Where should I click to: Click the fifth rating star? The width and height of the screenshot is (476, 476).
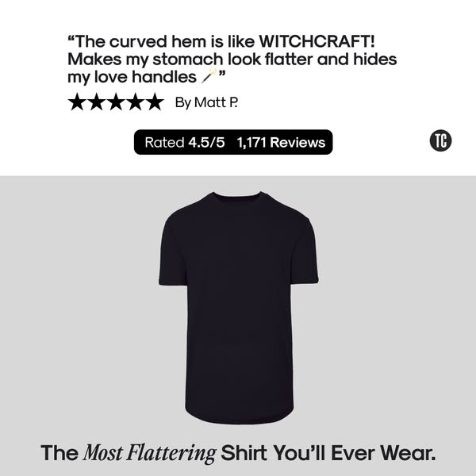155,102
